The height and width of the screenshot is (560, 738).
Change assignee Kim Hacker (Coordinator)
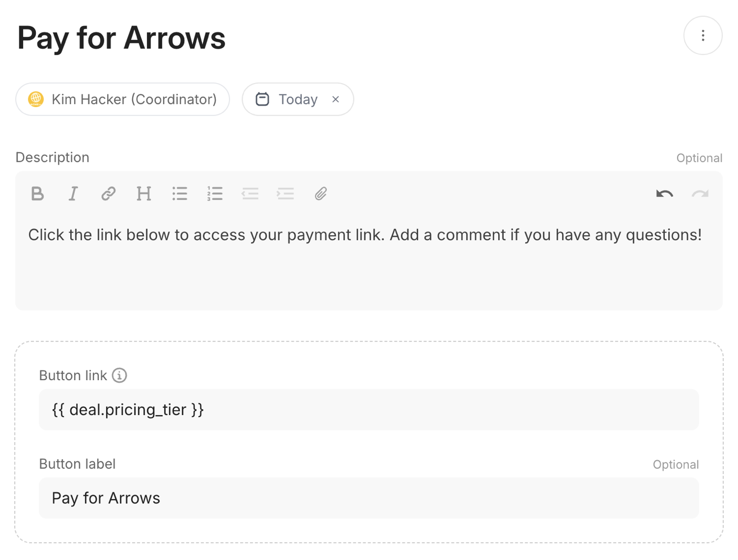[x=122, y=99]
